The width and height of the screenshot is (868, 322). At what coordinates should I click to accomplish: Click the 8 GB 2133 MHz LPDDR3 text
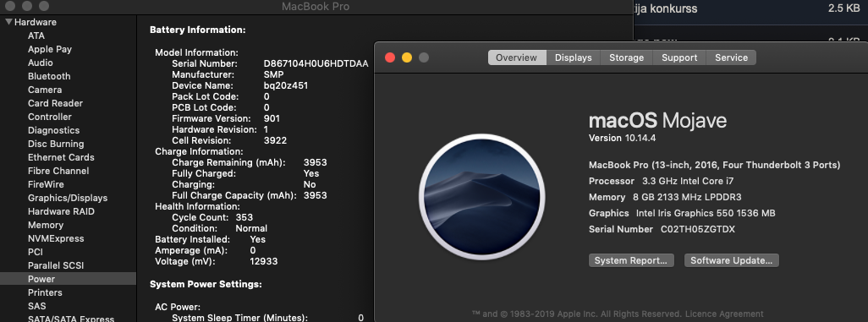tap(687, 197)
